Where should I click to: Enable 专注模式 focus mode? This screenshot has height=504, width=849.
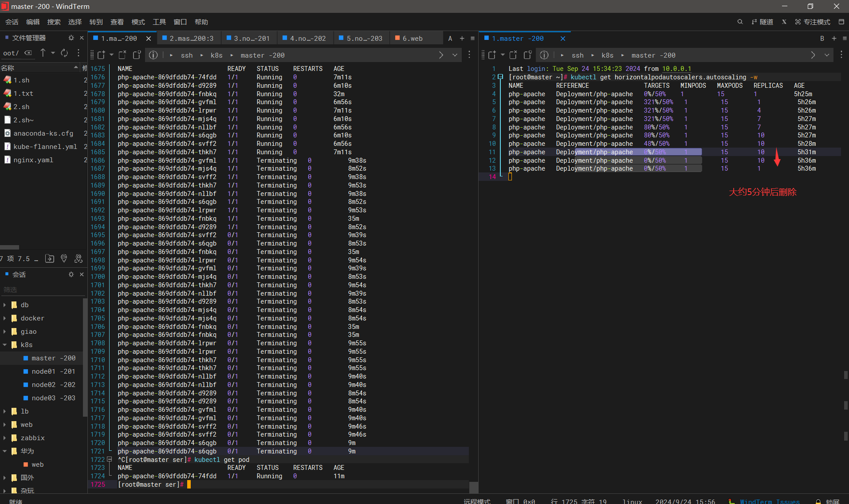pyautogui.click(x=813, y=22)
